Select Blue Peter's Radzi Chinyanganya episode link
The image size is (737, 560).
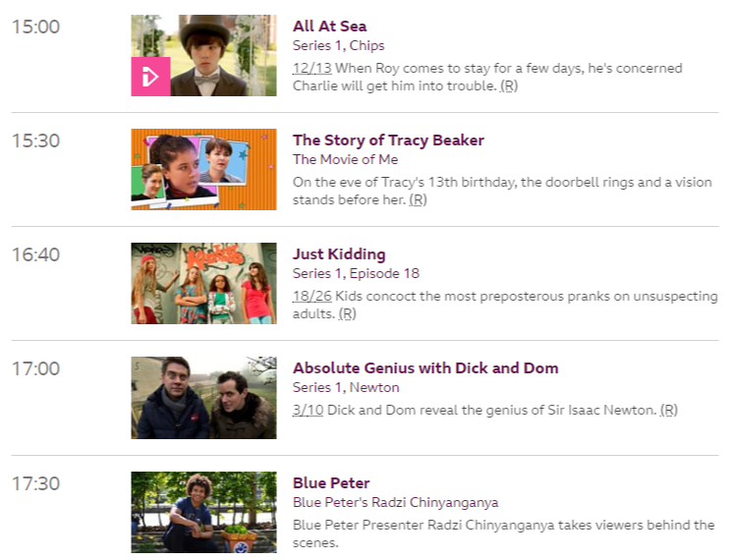tap(395, 503)
